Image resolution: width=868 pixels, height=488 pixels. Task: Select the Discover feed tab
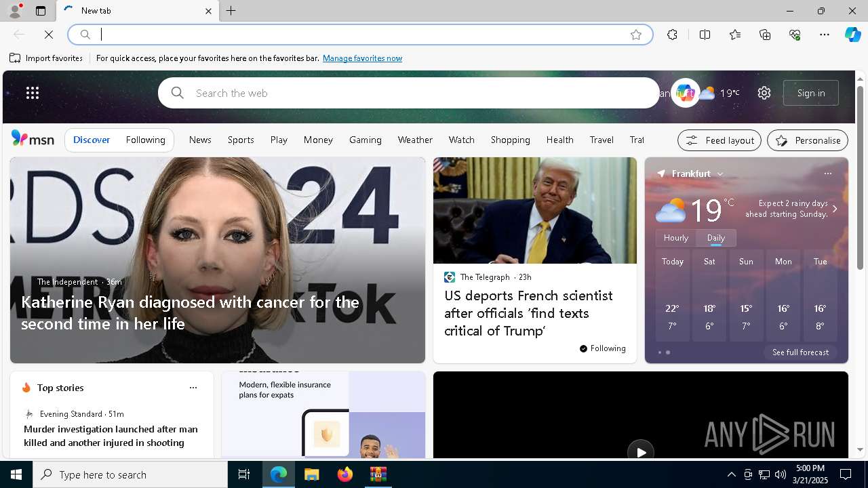click(x=92, y=140)
